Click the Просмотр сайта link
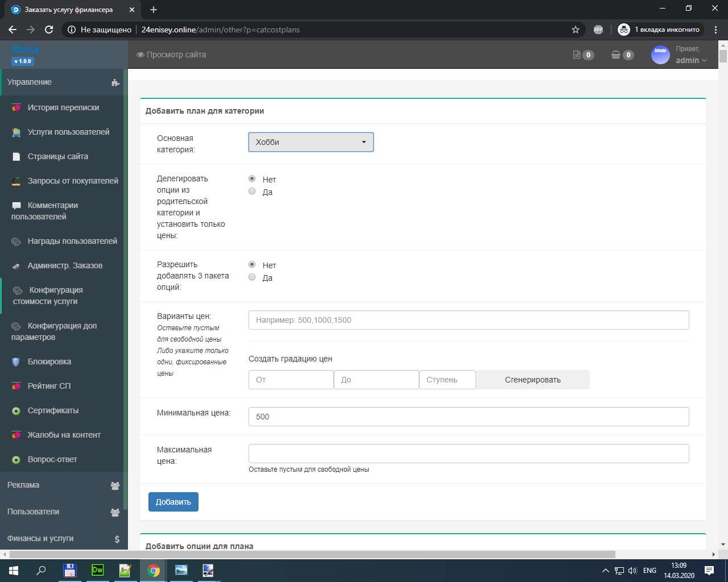The height and width of the screenshot is (582, 728). [x=171, y=55]
